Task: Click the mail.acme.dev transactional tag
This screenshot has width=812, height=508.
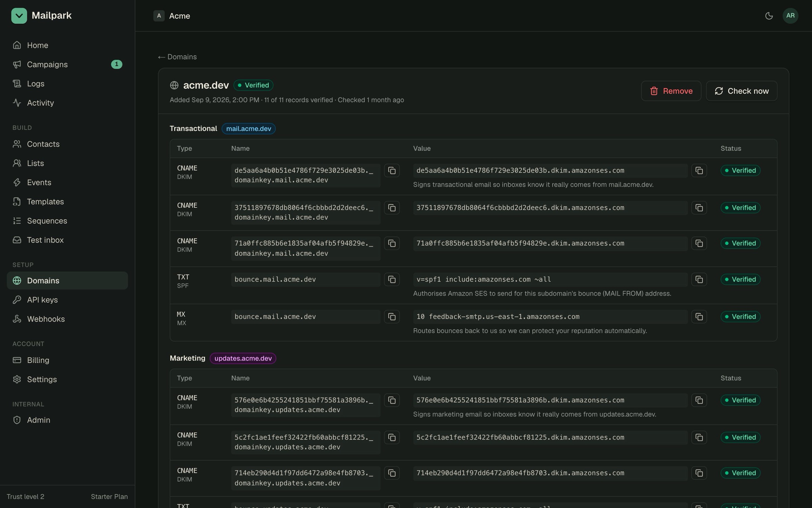Action: click(x=248, y=129)
